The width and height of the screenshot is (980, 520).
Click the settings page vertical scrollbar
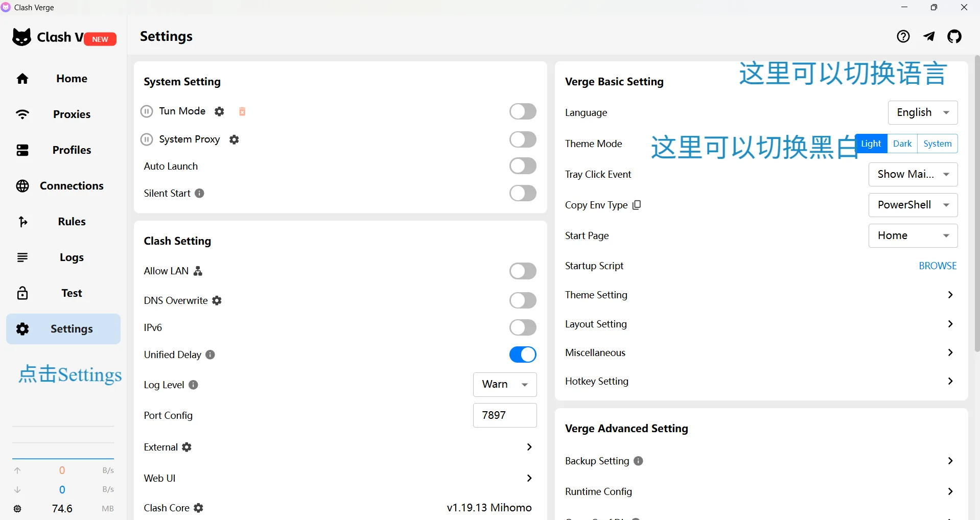pos(977,203)
